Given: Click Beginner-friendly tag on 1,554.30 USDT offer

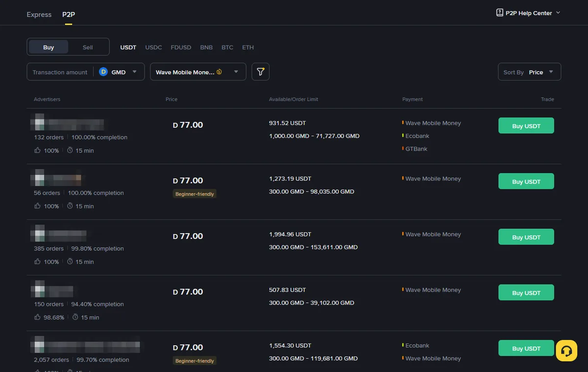Looking at the screenshot, I should 195,361.
